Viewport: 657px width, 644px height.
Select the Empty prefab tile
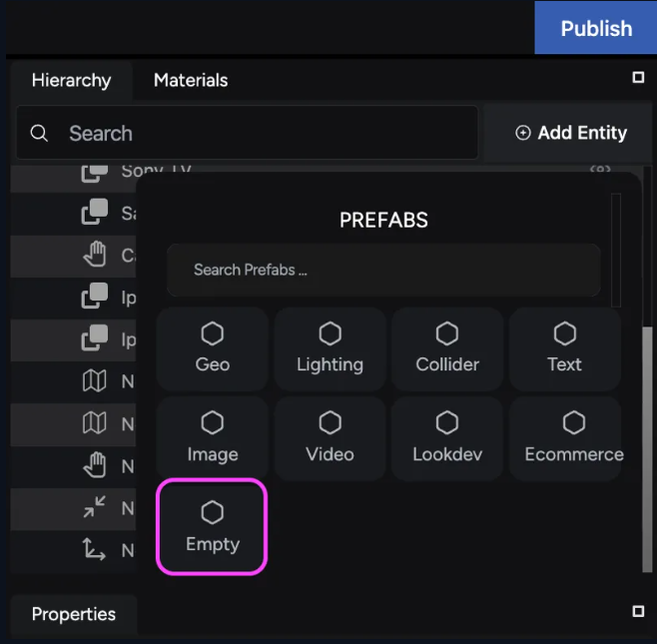click(x=212, y=526)
